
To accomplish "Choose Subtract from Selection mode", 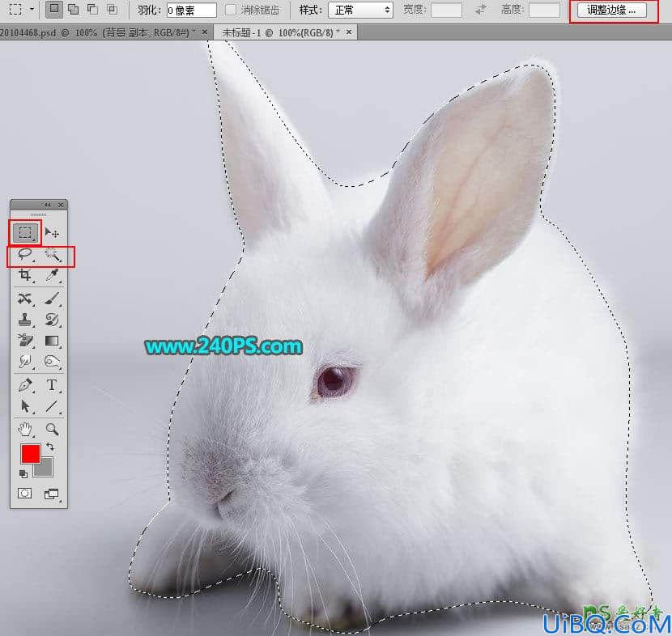I will point(92,9).
